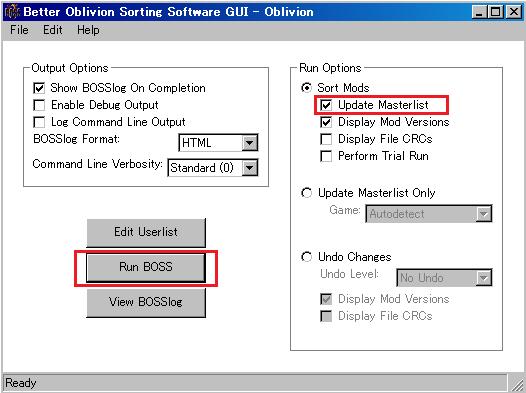Select the Sort Mods radio button
The image size is (526, 393).
pyautogui.click(x=306, y=88)
